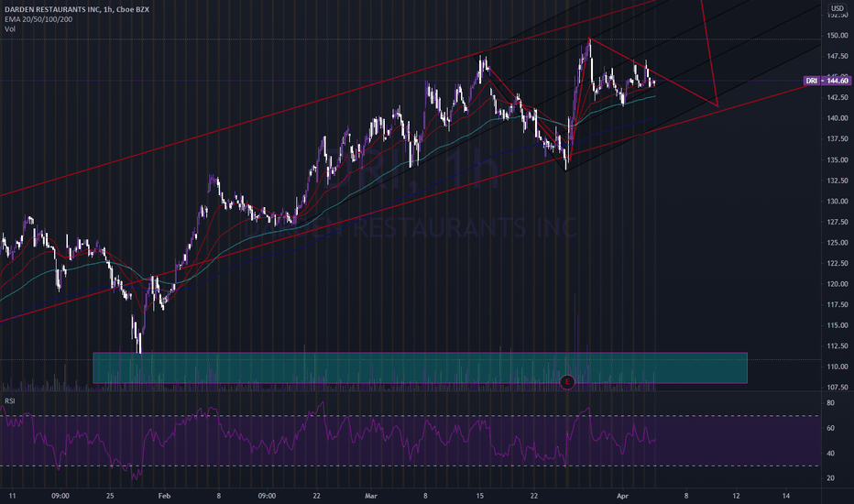Image resolution: width=854 pixels, height=504 pixels.
Task: Click the 135.00 price axis label
Action: (838, 159)
